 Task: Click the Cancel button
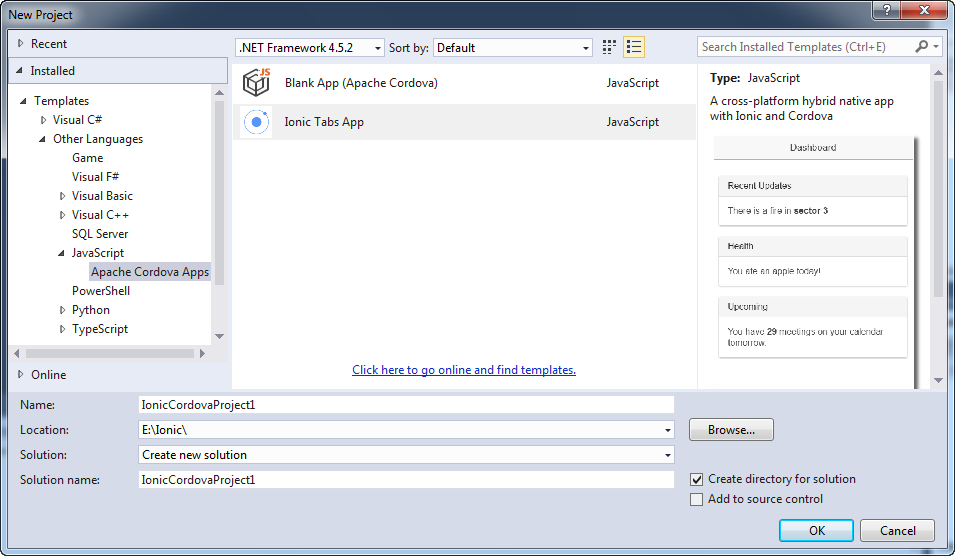point(897,530)
